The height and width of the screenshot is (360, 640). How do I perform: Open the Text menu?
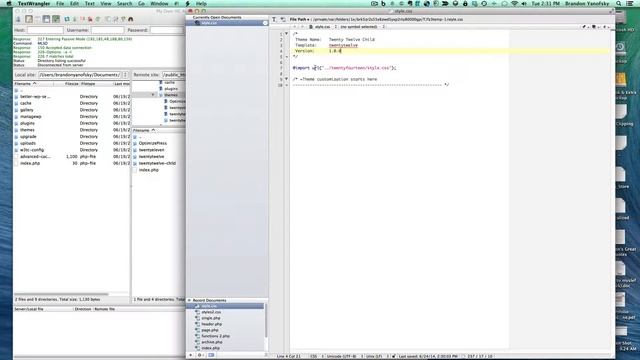89,4
